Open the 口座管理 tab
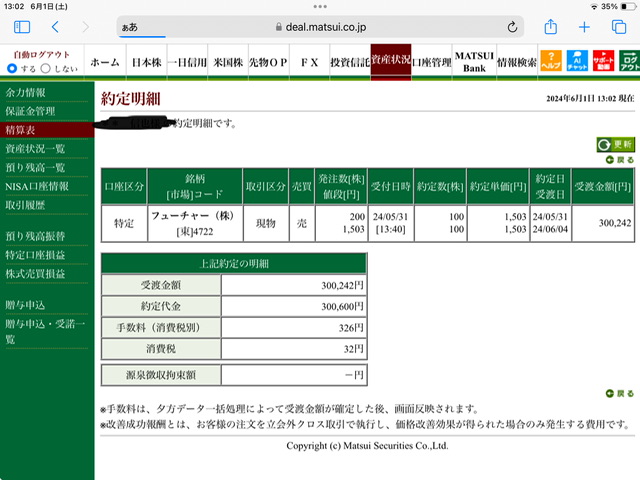This screenshot has height=480, width=640. tap(432, 62)
